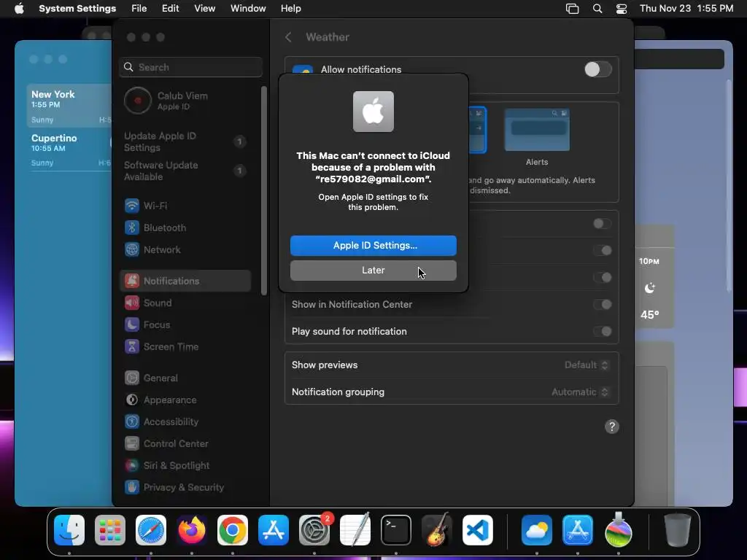Screen dimensions: 747x560
Task: Open the Show previews dropdown
Action: point(587,365)
